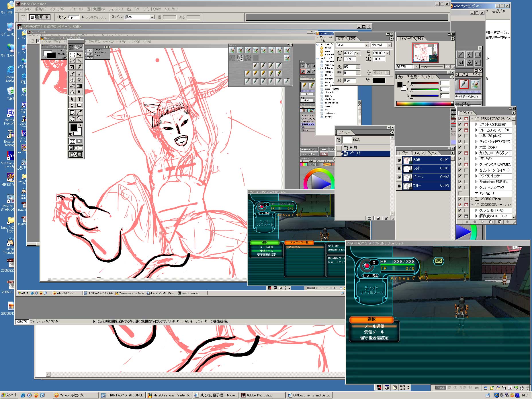The image size is (532, 399).
Task: Uncheck the 20050217icon action set checkbox
Action: click(460, 199)
